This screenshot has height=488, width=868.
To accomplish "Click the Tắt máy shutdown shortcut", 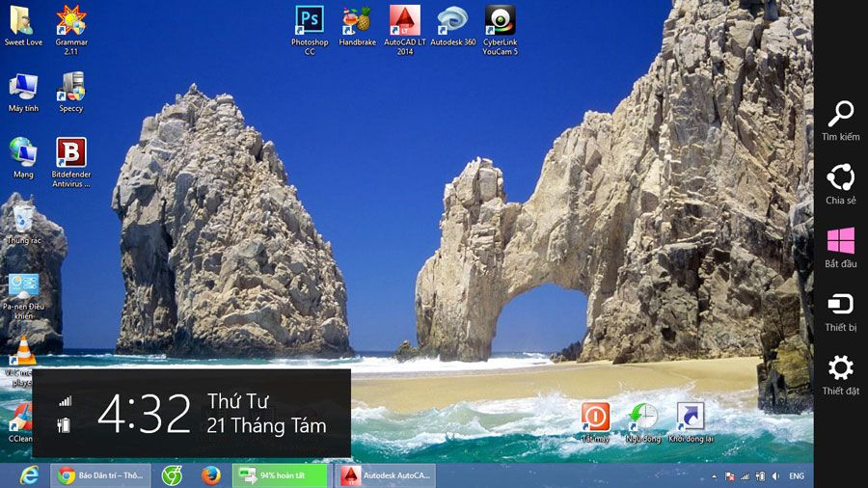I will [x=595, y=417].
